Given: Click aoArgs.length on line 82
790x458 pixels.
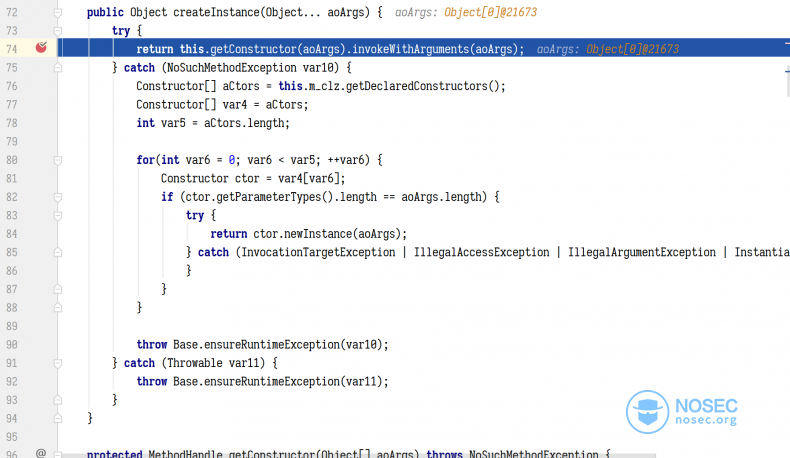Looking at the screenshot, I should (x=441, y=197).
